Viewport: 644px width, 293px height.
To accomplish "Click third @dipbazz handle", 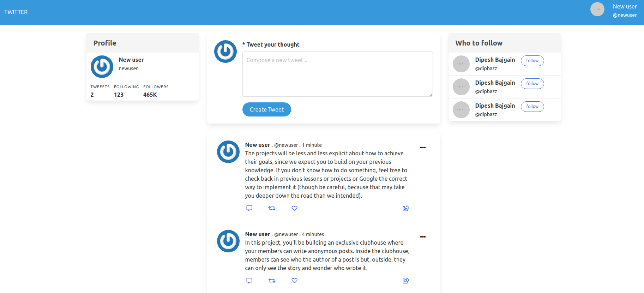I will [x=486, y=114].
